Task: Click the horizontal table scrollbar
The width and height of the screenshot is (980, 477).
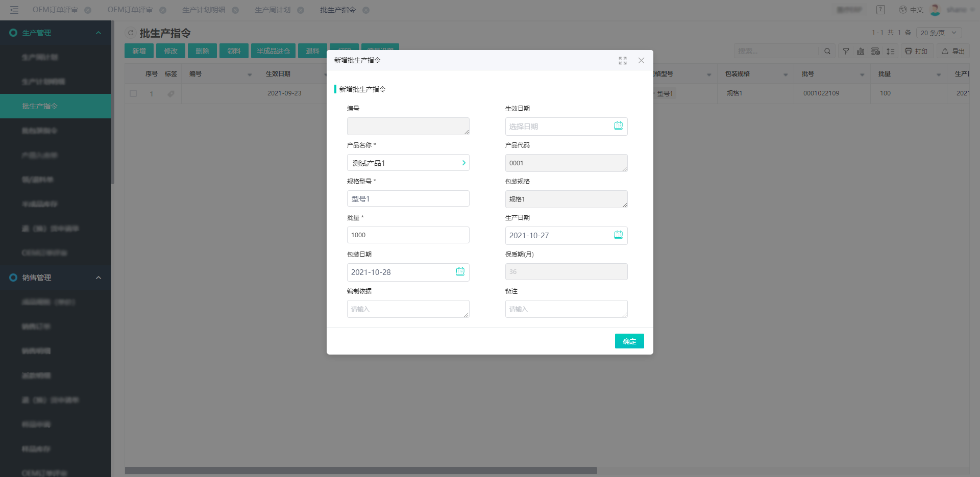Action: 361,470
